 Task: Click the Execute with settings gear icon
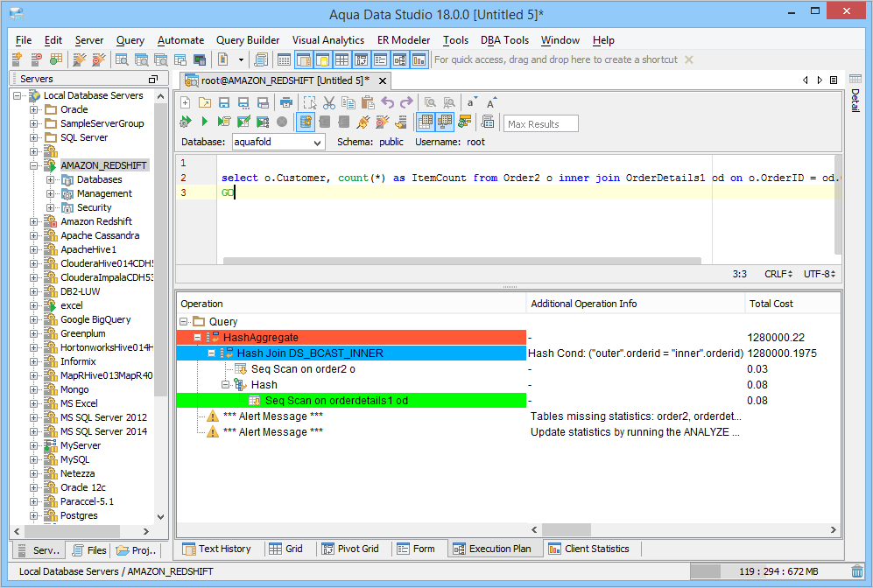point(186,122)
